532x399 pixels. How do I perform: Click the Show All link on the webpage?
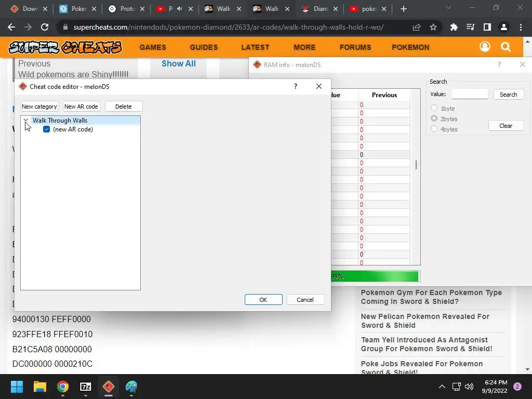179,63
